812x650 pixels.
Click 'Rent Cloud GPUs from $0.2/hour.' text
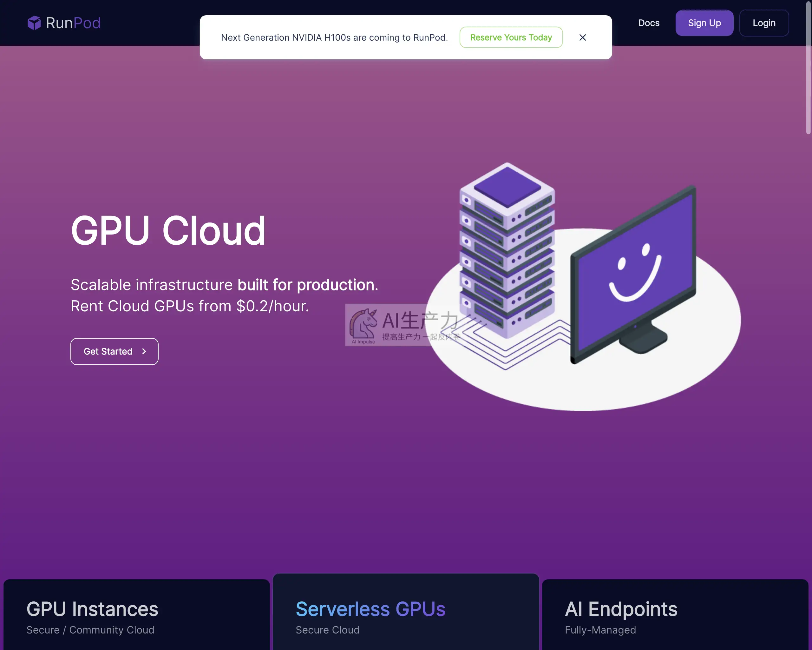click(x=190, y=306)
